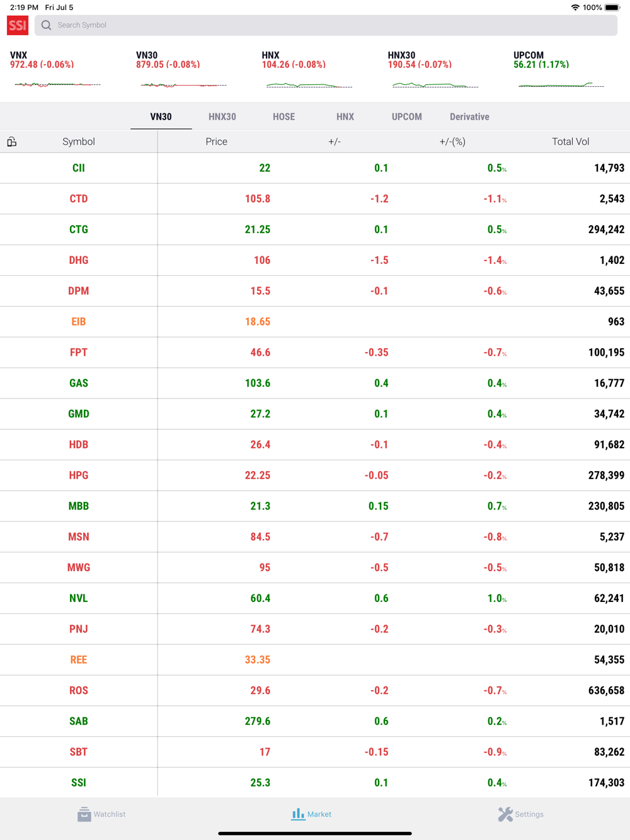Image resolution: width=630 pixels, height=840 pixels.
Task: Tap the HNX30 index value 190.54
Action: (401, 65)
